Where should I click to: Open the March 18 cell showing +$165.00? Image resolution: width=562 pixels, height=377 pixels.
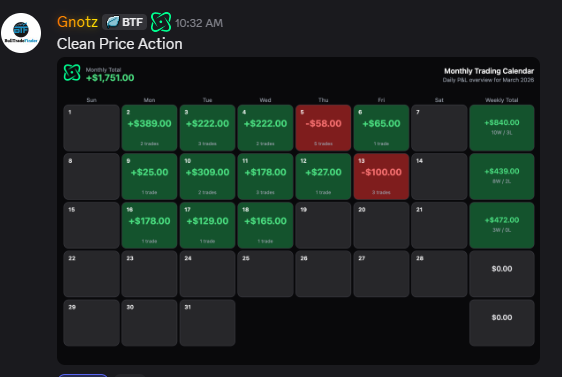265,225
